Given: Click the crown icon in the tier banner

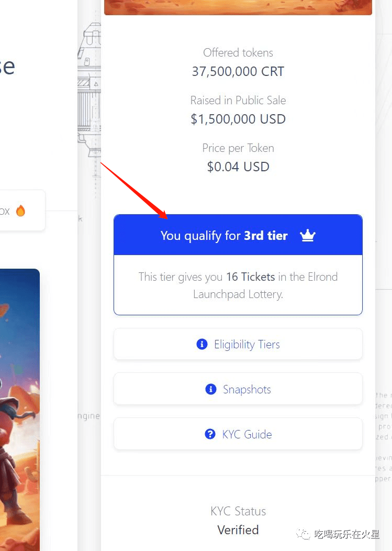Looking at the screenshot, I should click(x=307, y=235).
